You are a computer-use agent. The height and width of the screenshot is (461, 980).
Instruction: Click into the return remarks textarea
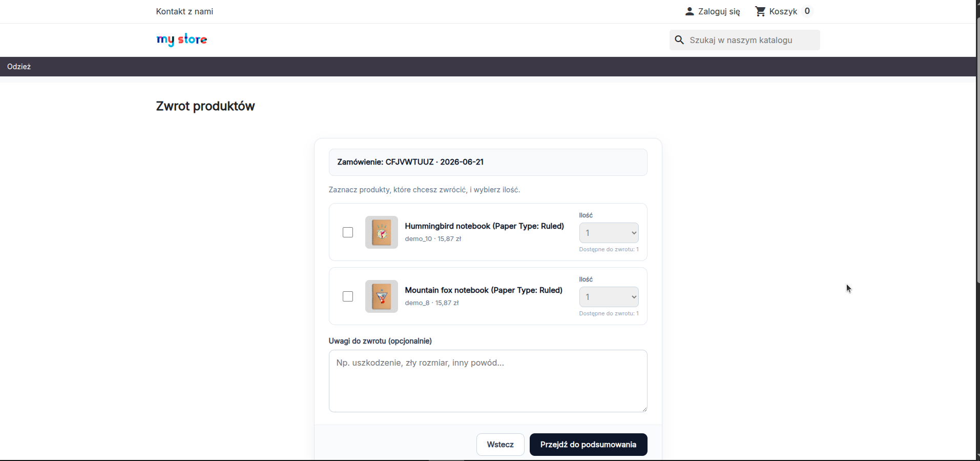[x=488, y=381]
